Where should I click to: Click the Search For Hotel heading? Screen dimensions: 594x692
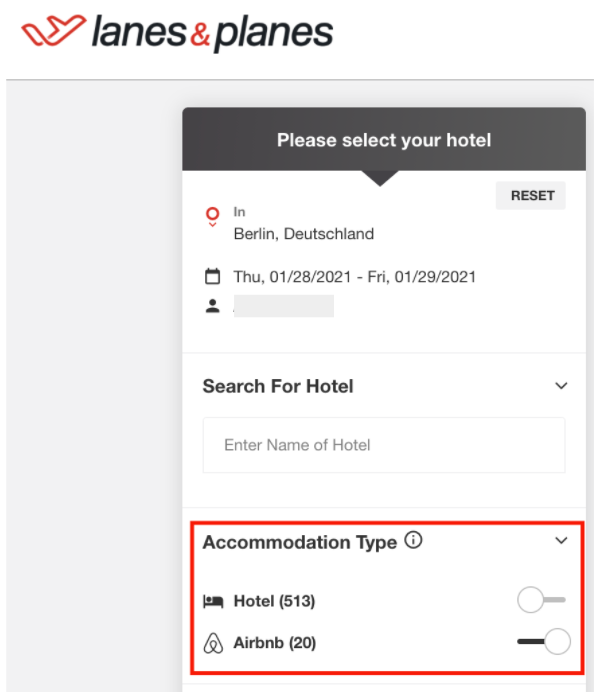coord(278,386)
